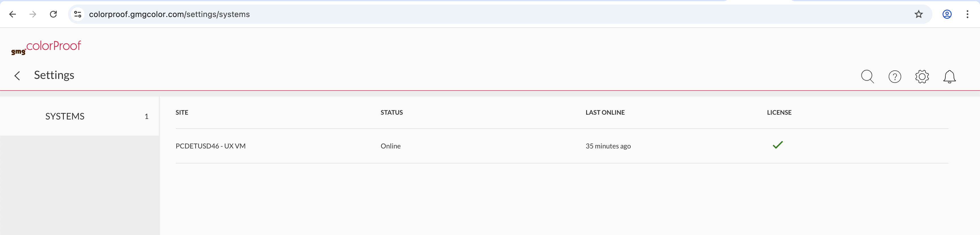
Task: Click the Settings page title
Action: click(54, 75)
